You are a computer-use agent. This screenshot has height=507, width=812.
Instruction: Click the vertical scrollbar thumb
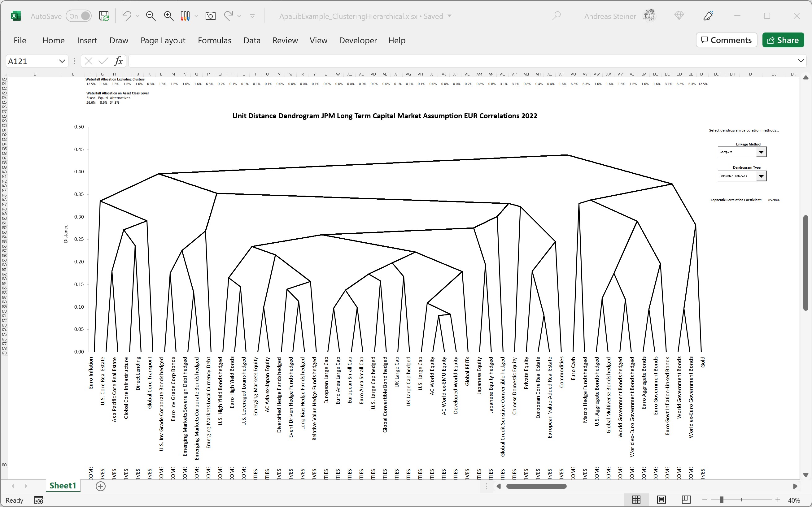point(805,262)
